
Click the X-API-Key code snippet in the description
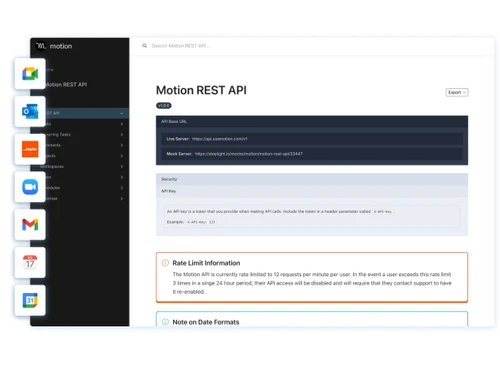pos(383,212)
